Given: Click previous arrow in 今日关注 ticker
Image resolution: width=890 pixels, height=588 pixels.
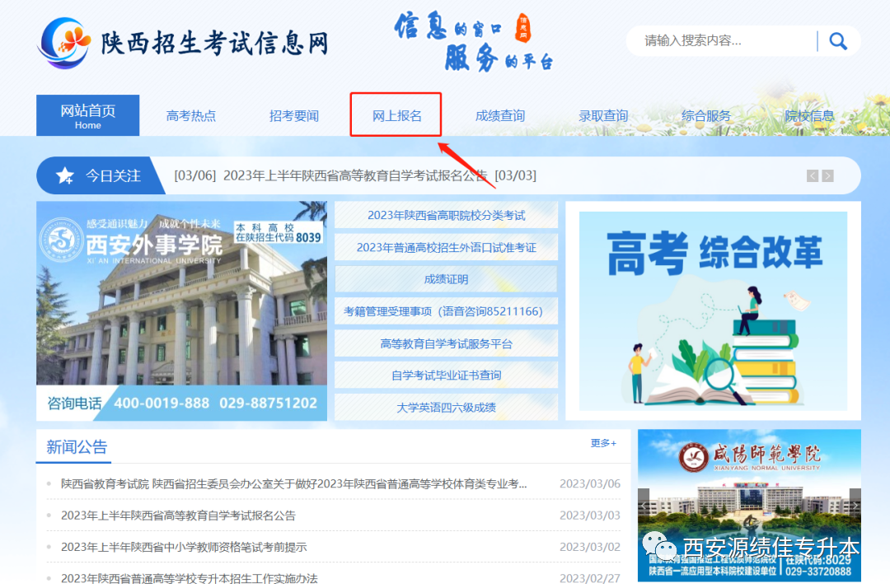Looking at the screenshot, I should click(813, 175).
